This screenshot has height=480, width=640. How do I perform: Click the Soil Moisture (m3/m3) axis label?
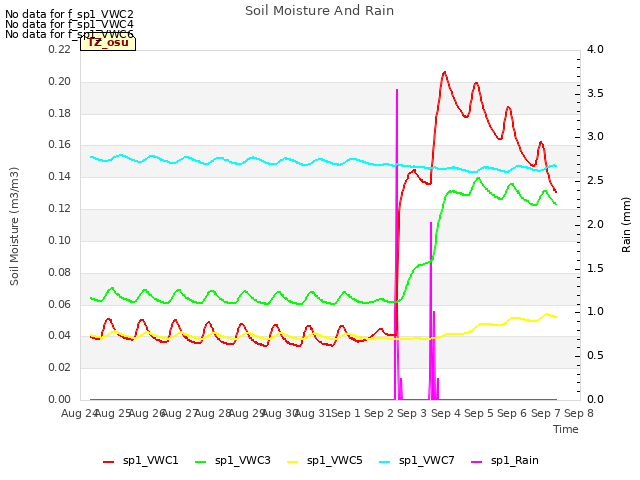tap(14, 226)
